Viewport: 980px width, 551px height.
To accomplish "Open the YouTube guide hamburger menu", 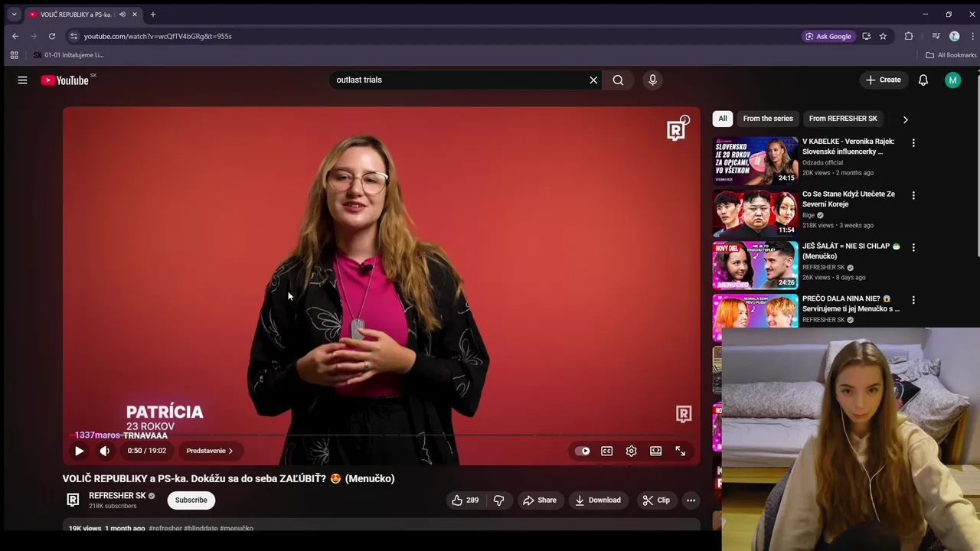I will [x=22, y=80].
